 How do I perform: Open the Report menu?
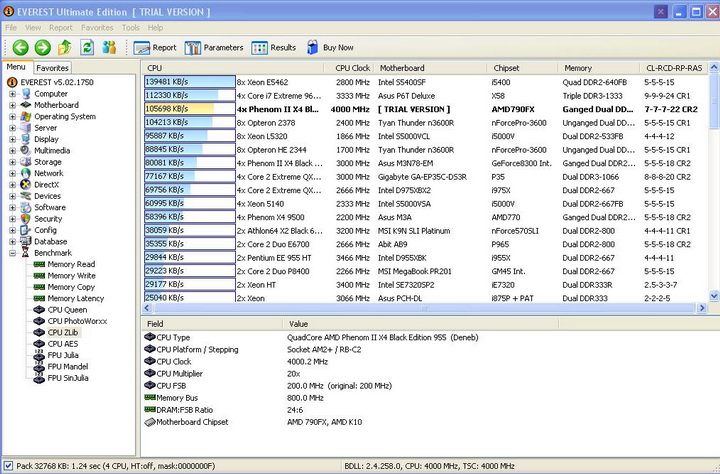tap(61, 28)
